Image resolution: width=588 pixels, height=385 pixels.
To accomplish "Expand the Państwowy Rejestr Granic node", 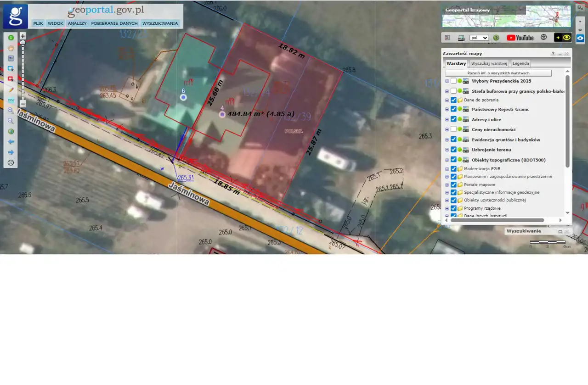I will [447, 109].
